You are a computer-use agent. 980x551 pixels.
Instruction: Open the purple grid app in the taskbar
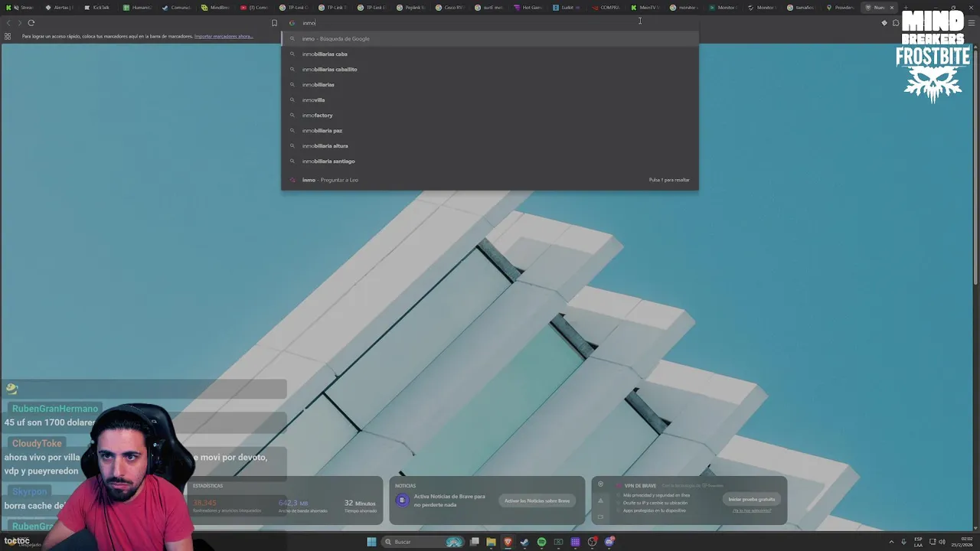point(575,542)
